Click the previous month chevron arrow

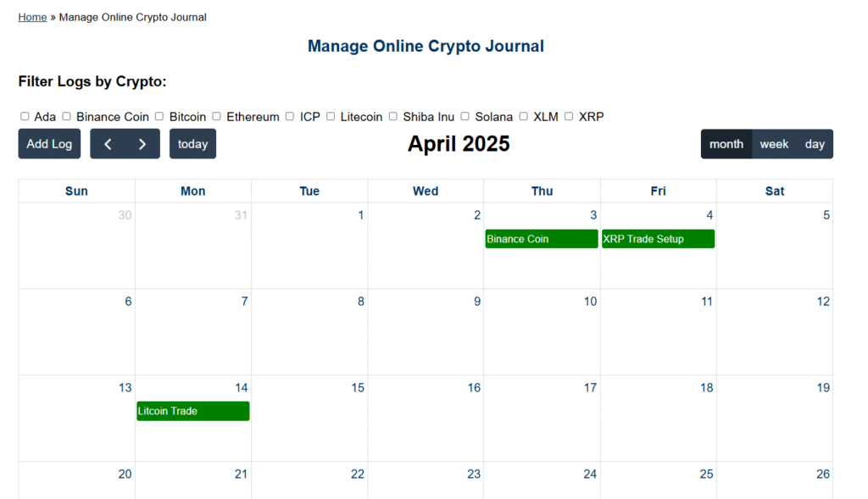(x=107, y=144)
